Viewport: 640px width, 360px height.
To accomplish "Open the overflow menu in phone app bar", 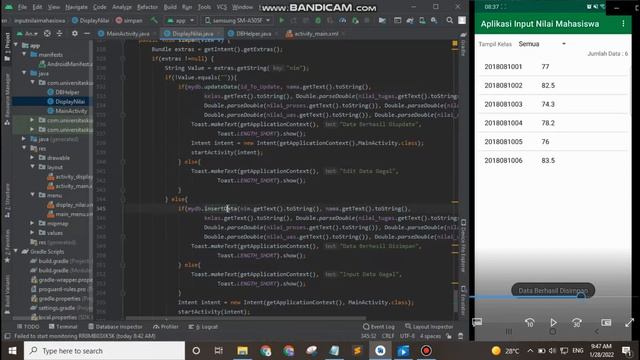I will coord(623,24).
